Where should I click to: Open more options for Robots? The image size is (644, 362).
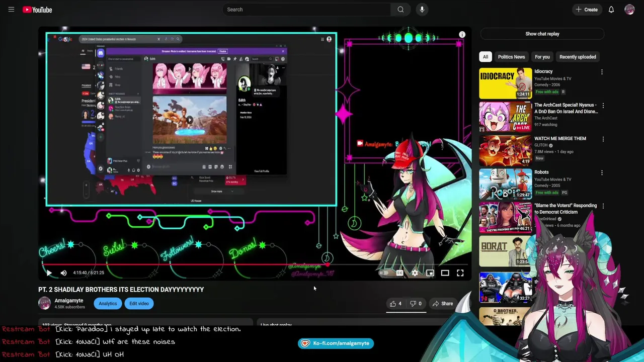point(602,172)
